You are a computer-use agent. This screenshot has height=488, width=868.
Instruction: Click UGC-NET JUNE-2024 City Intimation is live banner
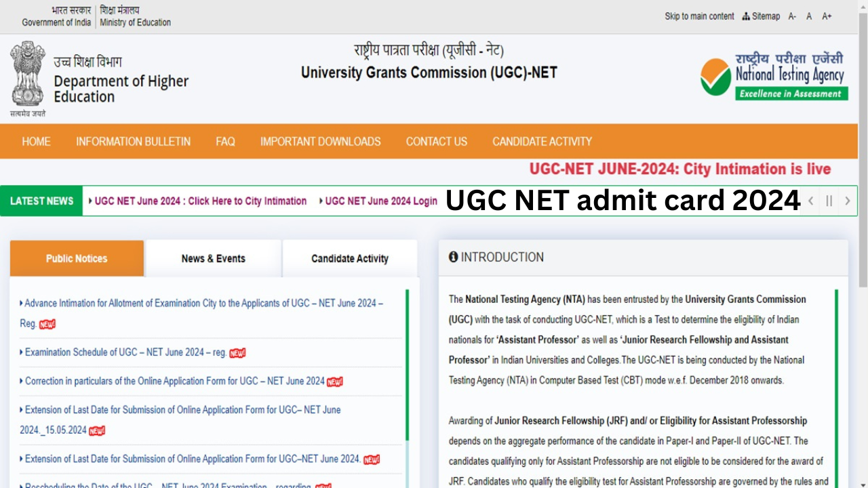(680, 169)
